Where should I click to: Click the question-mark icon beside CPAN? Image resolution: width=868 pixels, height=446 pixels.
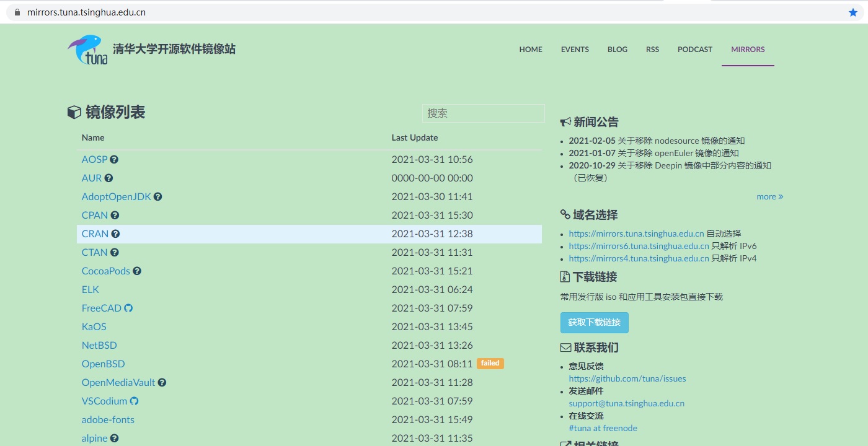tap(115, 215)
